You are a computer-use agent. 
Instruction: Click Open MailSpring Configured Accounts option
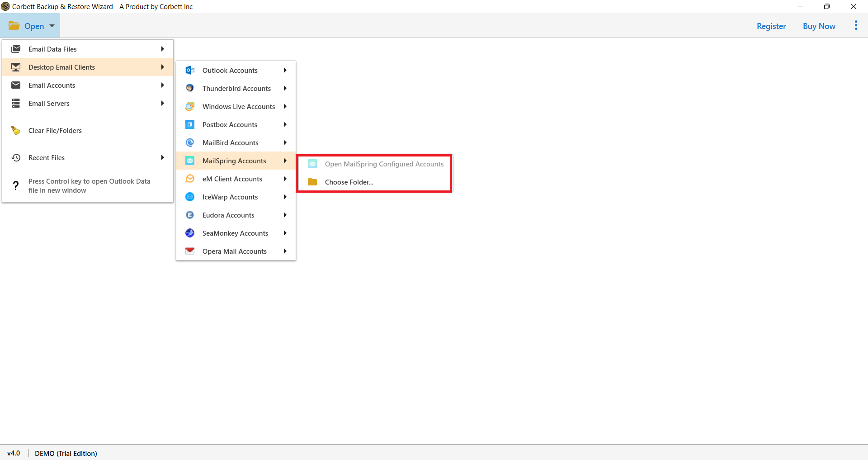(x=375, y=164)
